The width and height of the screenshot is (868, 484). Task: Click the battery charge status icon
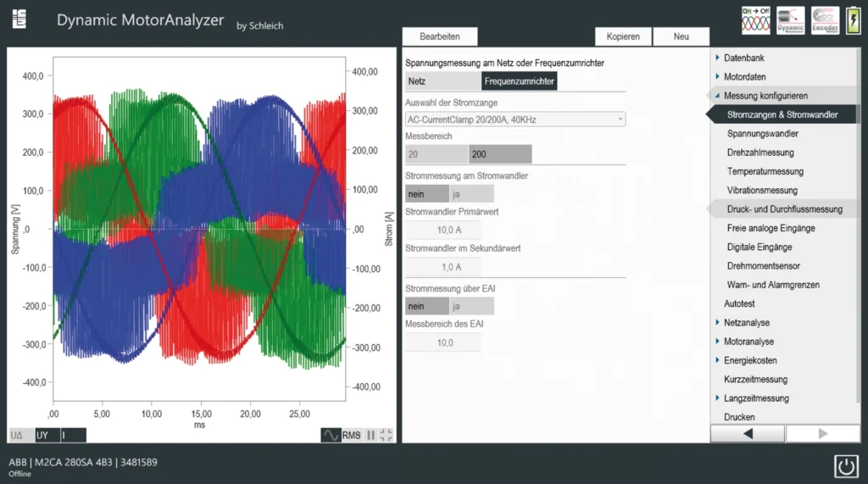852,20
